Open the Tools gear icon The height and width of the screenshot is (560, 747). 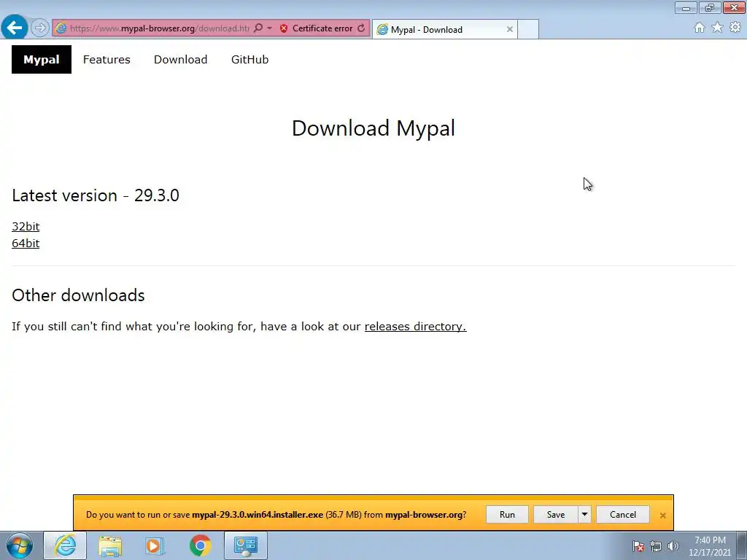pos(735,28)
